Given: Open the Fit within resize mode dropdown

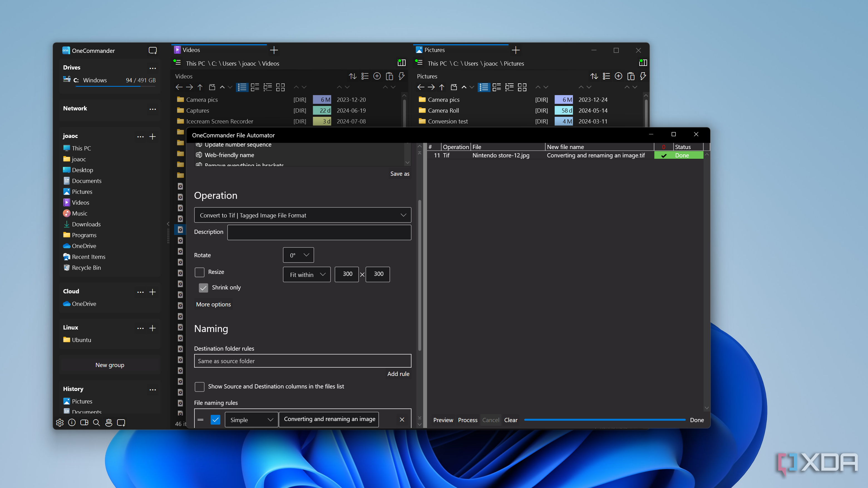Looking at the screenshot, I should [x=307, y=275].
